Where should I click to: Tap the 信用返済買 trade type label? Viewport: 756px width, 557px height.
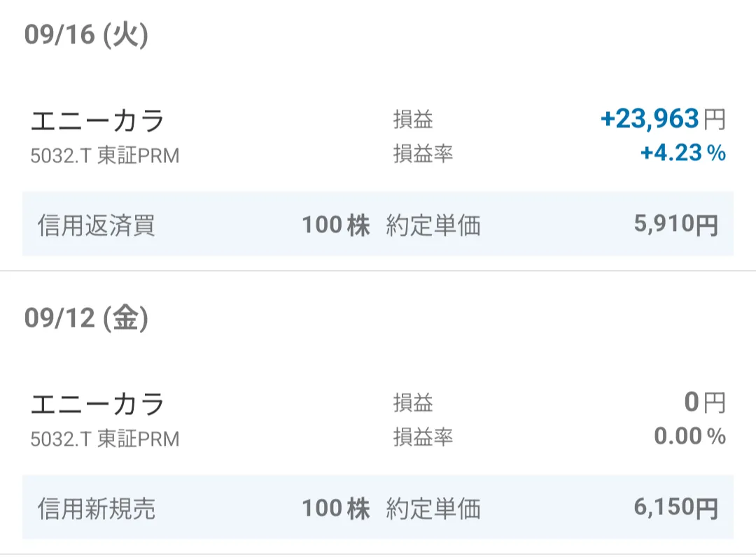click(x=97, y=225)
